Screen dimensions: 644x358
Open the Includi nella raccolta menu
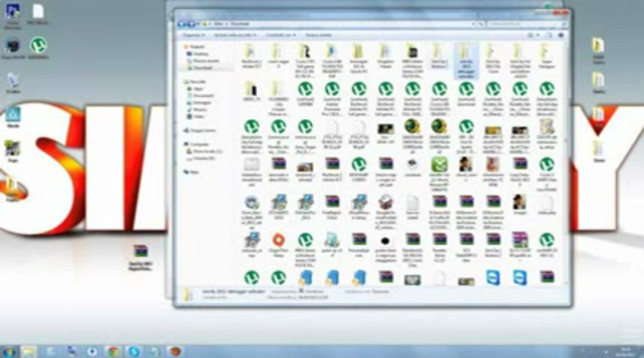235,35
